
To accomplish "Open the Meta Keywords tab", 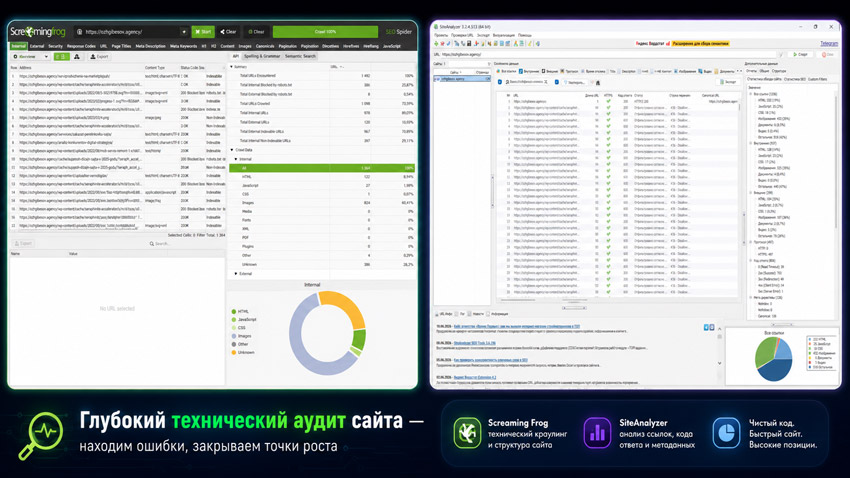I will tap(184, 47).
